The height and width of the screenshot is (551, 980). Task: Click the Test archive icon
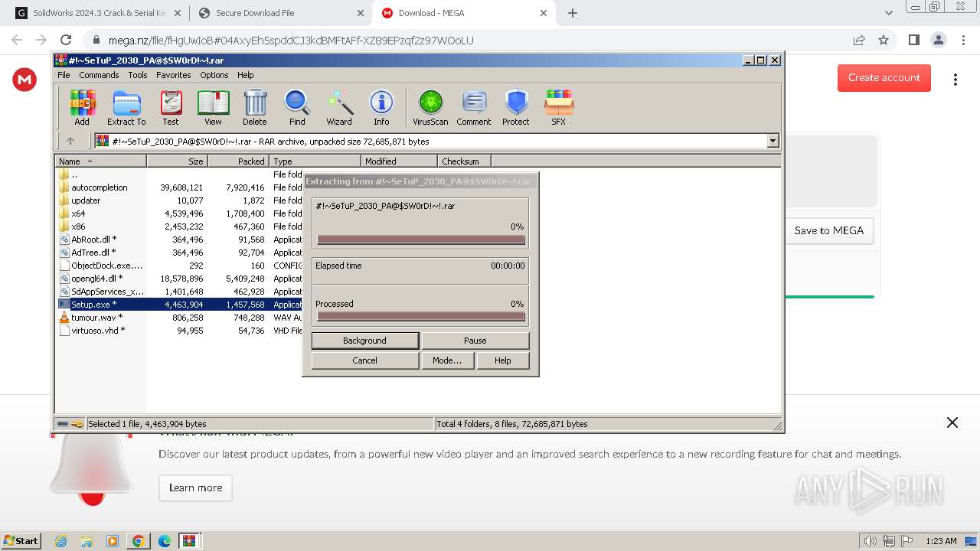[x=171, y=107]
